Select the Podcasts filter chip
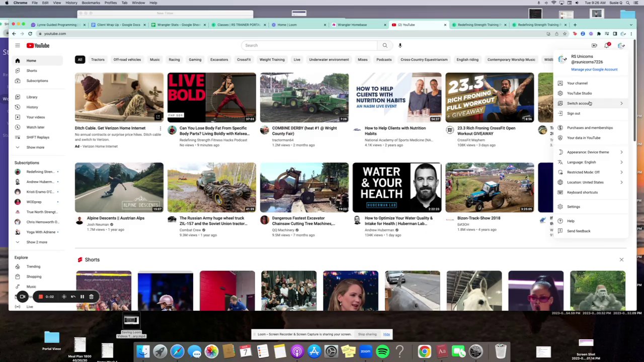This screenshot has width=644, height=362. pos(384,59)
